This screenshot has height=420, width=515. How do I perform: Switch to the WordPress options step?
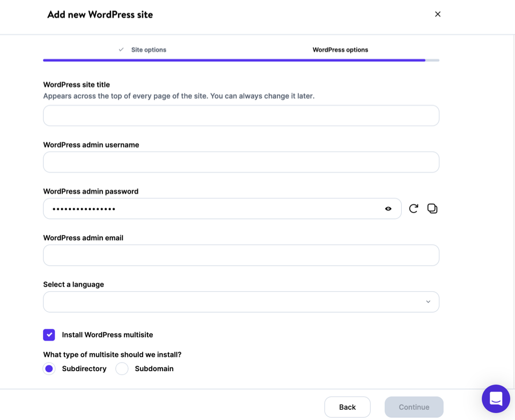pos(340,50)
